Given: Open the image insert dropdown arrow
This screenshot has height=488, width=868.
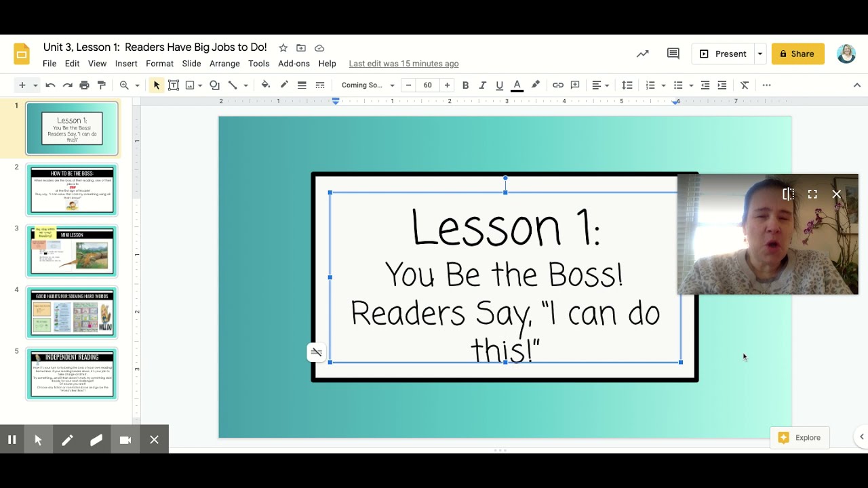Looking at the screenshot, I should point(200,85).
